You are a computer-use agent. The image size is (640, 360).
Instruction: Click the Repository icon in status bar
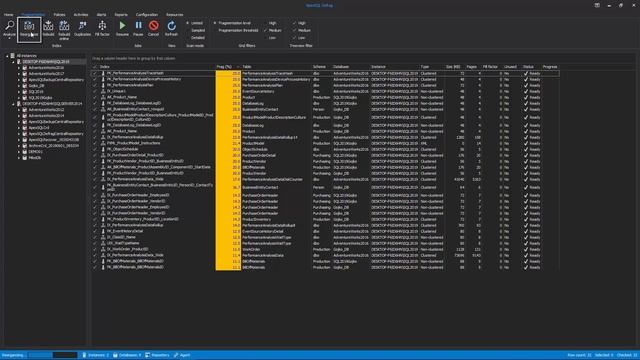[x=147, y=355]
